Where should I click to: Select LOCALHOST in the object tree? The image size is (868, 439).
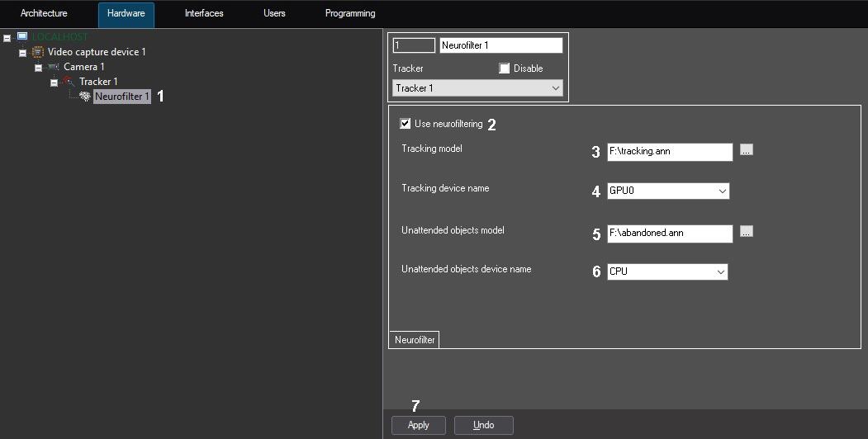tap(59, 37)
